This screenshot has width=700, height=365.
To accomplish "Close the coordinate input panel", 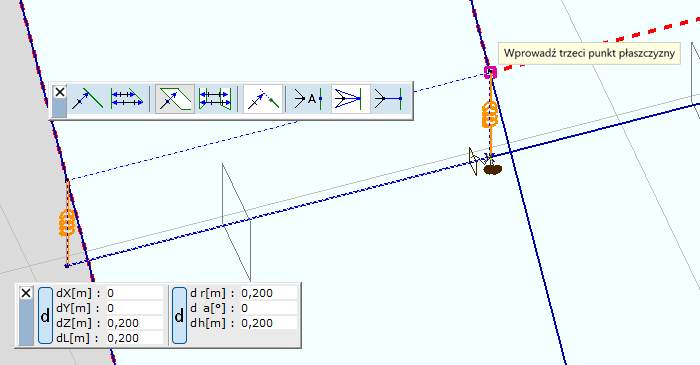I will point(26,293).
